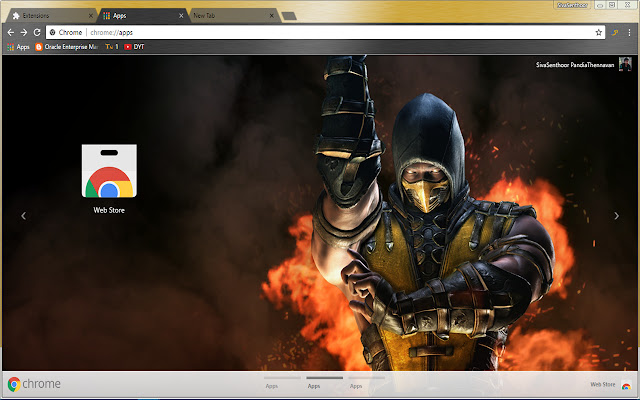Open the Web Store link in the bottom bar
Viewport: 640px width, 400px height.
pyautogui.click(x=611, y=384)
